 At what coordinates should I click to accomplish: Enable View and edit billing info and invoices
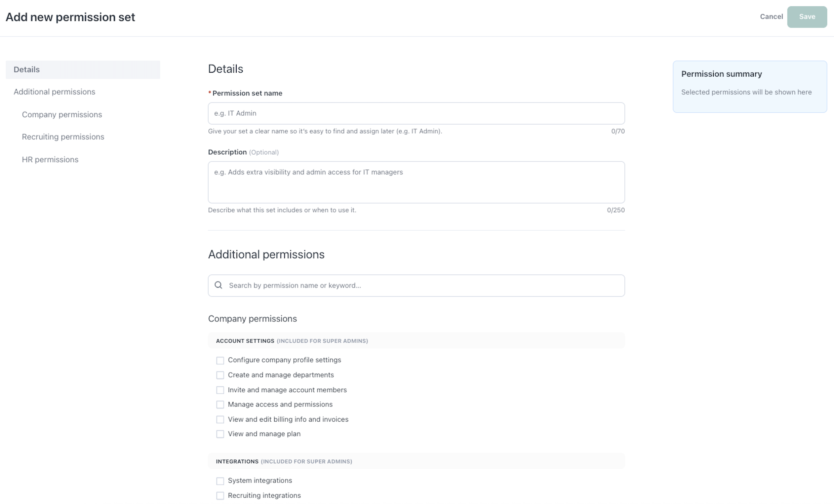(220, 419)
